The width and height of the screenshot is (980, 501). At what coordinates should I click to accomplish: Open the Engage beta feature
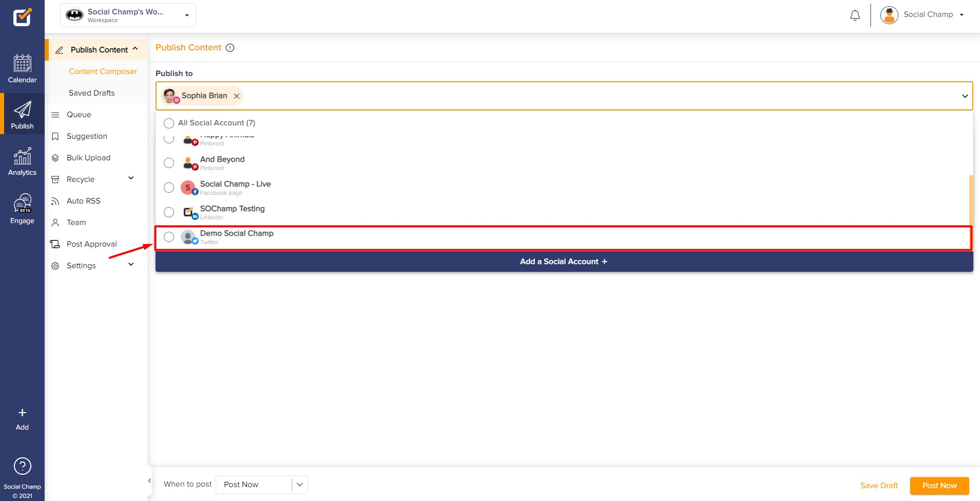[22, 208]
